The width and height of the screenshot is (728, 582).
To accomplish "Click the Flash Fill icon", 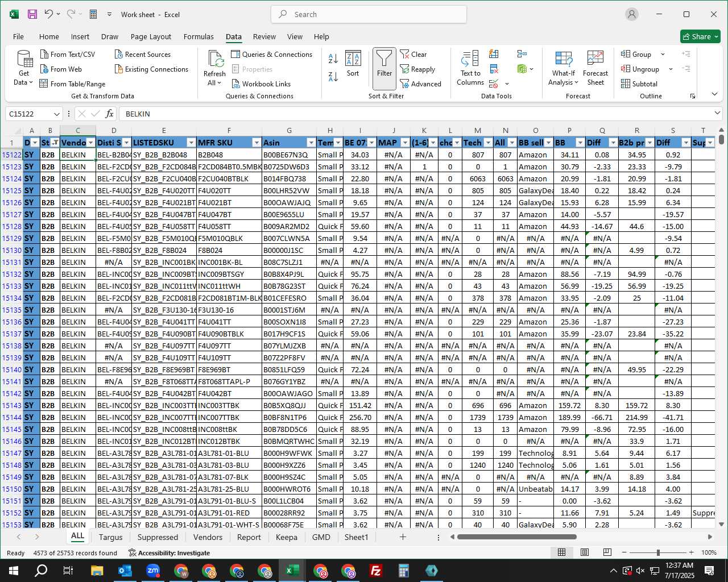I will (x=494, y=54).
